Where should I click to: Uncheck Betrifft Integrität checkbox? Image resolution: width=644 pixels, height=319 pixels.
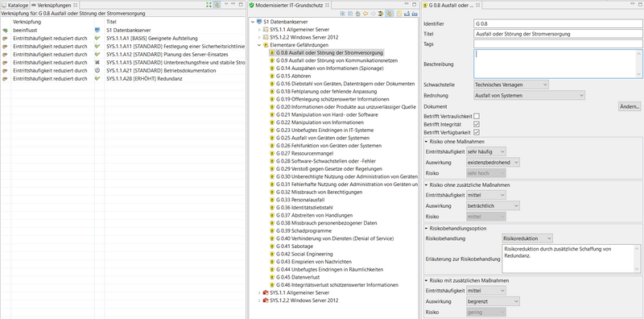477,124
